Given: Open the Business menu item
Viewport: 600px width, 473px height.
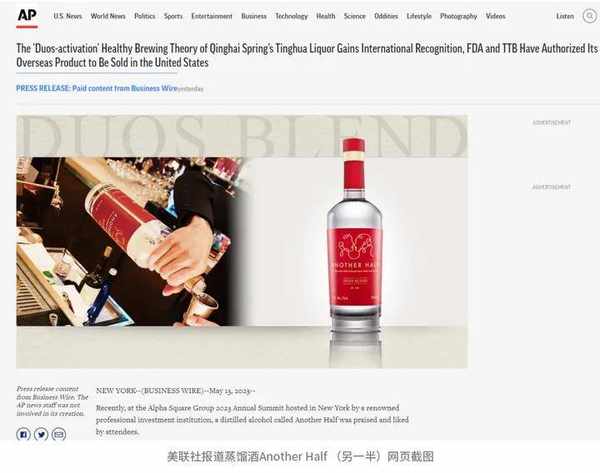Looking at the screenshot, I should 254,16.
